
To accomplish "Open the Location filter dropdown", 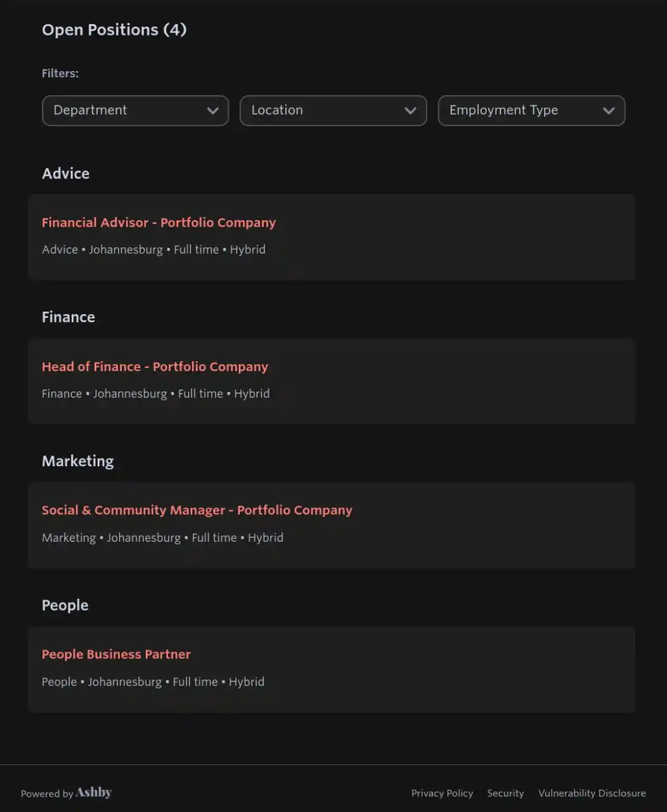I will tap(333, 110).
